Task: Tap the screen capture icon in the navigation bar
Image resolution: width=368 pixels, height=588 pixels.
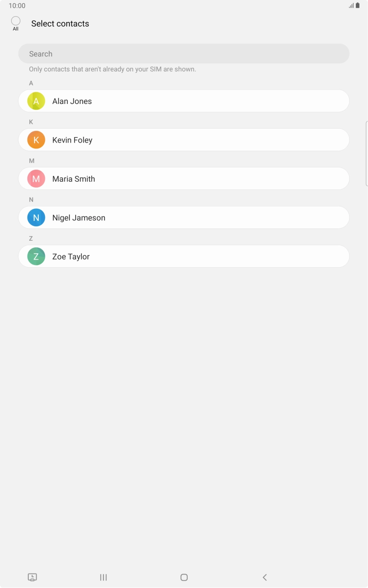Action: point(32,577)
